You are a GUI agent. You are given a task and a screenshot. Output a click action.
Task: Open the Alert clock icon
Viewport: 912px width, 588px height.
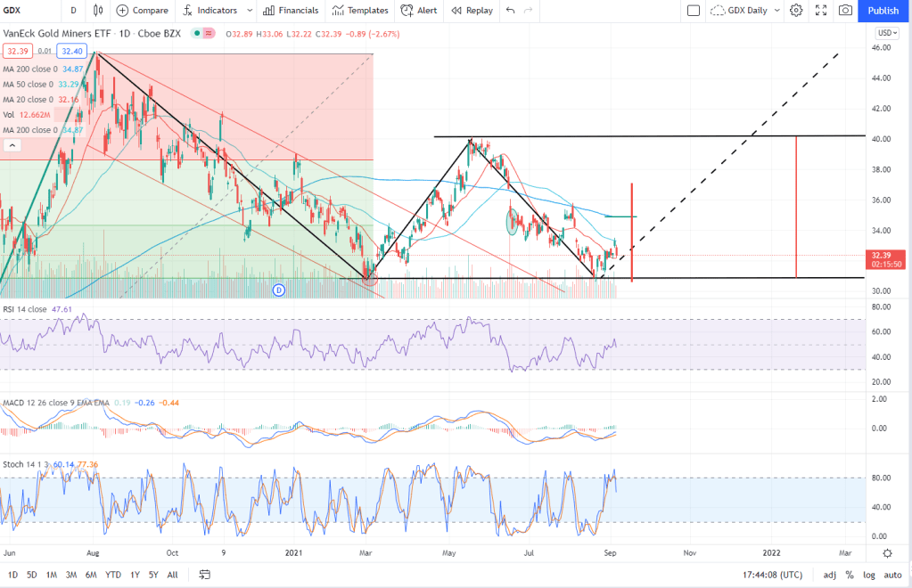(407, 11)
